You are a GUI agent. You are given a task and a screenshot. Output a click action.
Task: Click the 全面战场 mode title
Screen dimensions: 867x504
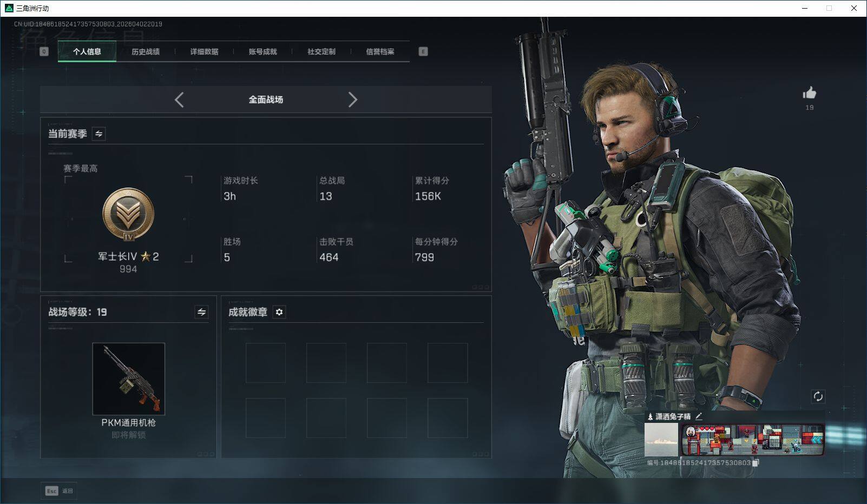click(x=266, y=100)
